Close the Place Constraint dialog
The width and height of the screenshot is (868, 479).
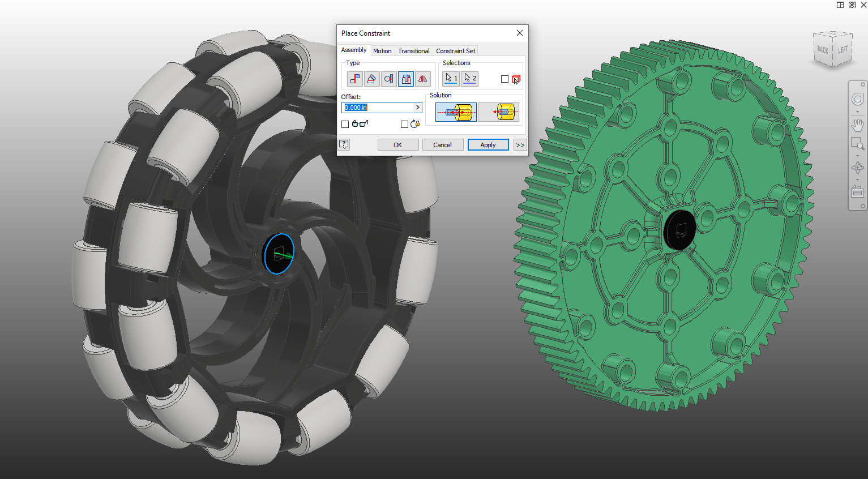tap(520, 33)
